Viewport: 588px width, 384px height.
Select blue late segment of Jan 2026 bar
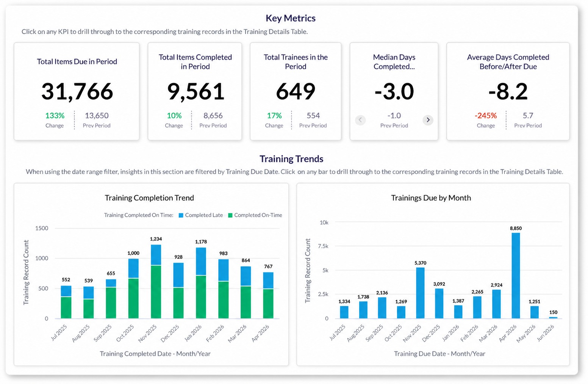(x=201, y=261)
